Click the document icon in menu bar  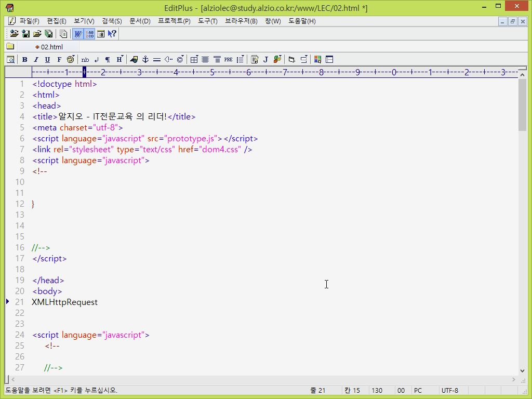pyautogui.click(x=11, y=21)
